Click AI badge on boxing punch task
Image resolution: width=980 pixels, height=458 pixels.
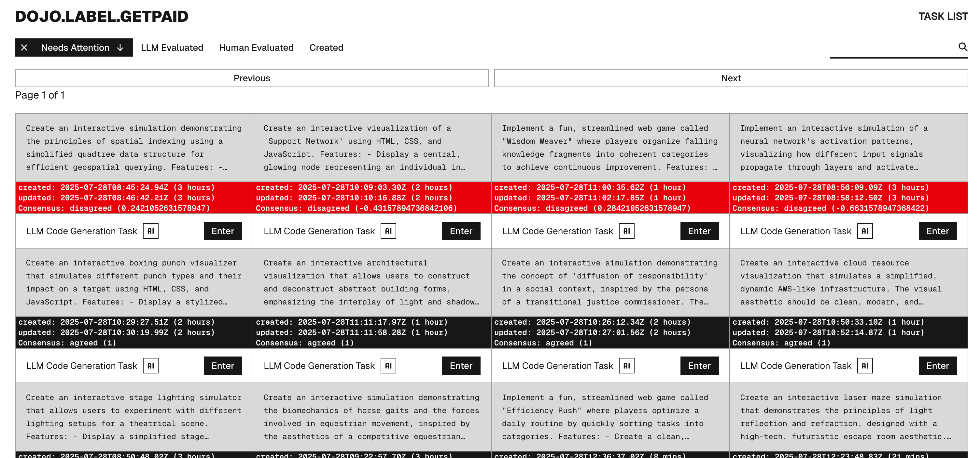click(151, 366)
